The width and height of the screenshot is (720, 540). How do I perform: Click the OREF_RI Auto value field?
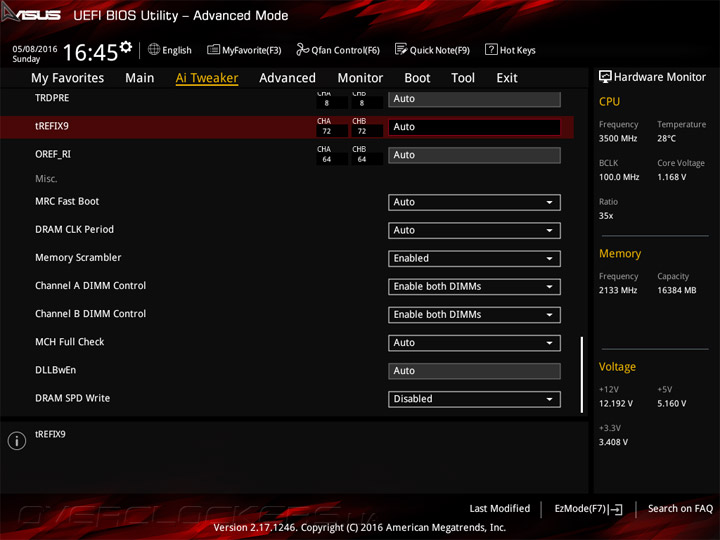(474, 155)
